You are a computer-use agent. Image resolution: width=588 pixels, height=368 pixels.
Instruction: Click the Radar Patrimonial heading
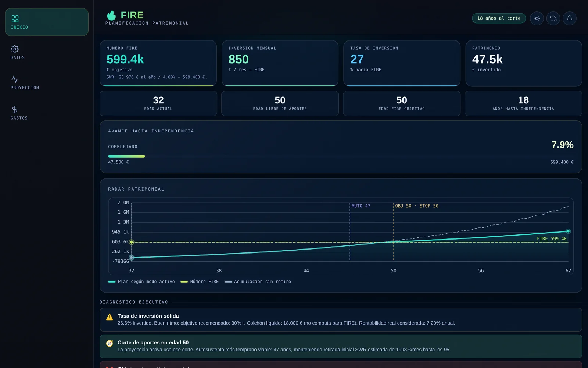136,189
